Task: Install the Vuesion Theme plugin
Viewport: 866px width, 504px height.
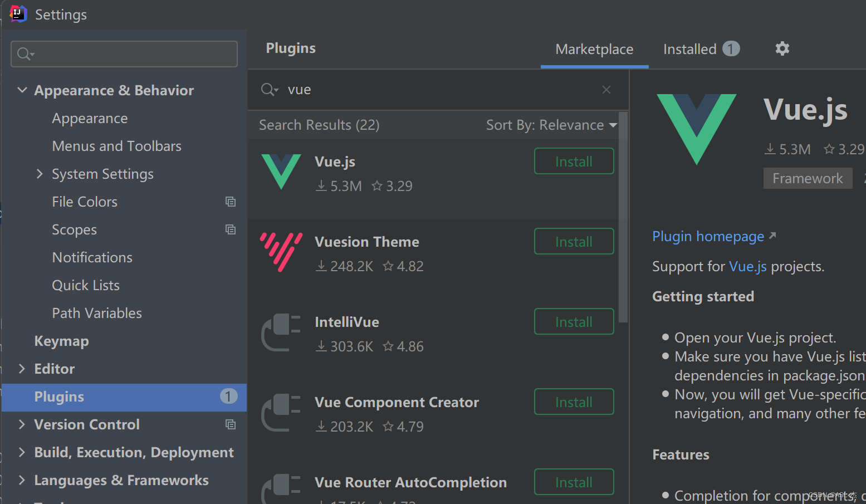Action: click(574, 242)
